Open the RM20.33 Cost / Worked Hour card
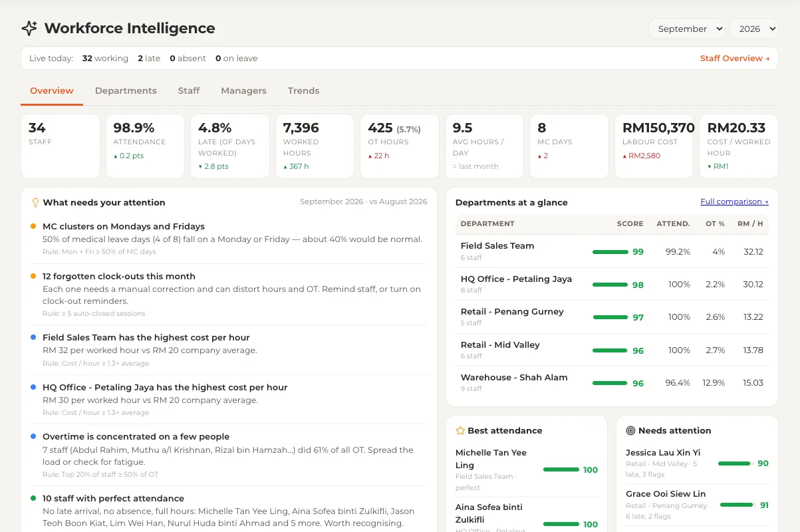 tap(739, 146)
